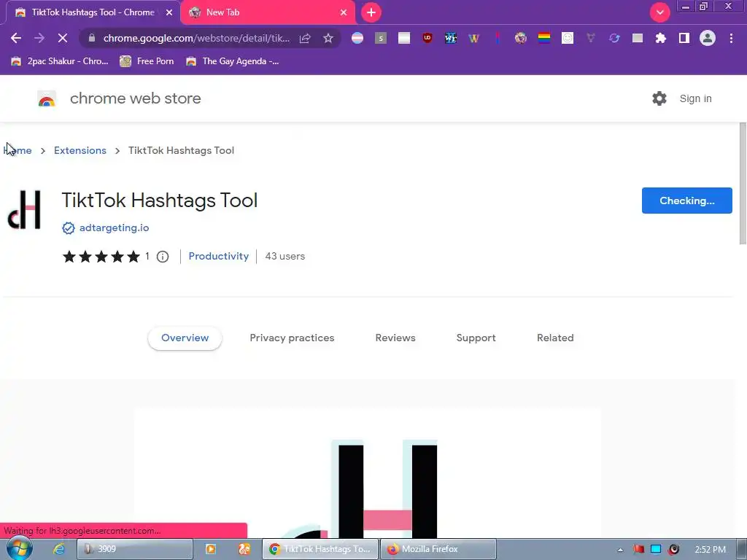Click the blue 'Checking...' button
The image size is (747, 560).
tap(686, 201)
